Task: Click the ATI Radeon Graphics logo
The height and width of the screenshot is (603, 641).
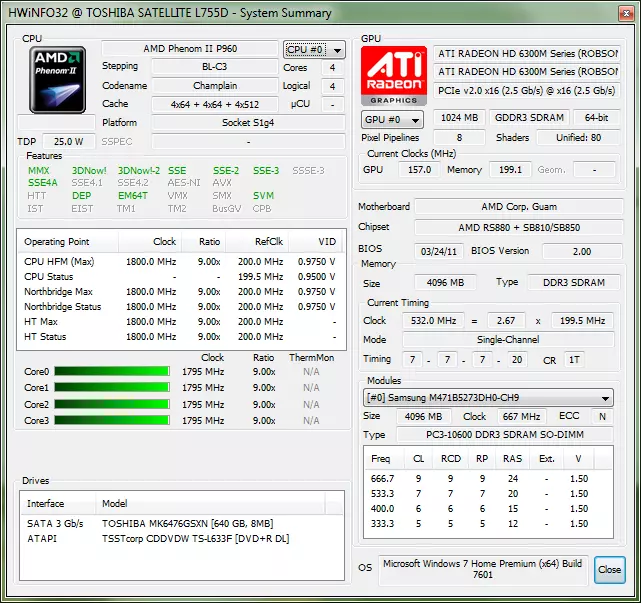Action: (394, 76)
